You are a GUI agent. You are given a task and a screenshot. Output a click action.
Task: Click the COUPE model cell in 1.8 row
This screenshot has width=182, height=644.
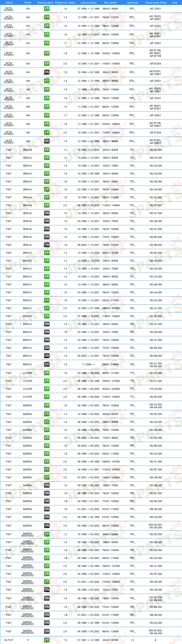(x=27, y=373)
